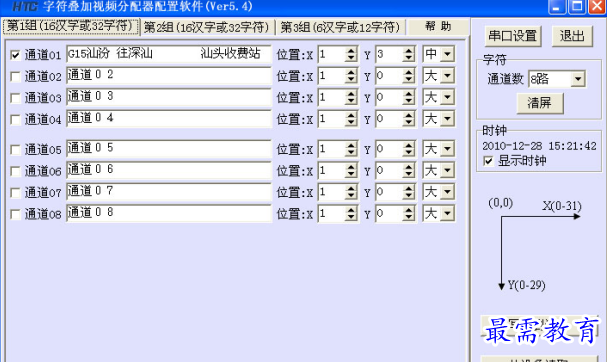The image size is (607, 362).
Task: Focus the 通道 0 5 text field
Action: click(169, 148)
